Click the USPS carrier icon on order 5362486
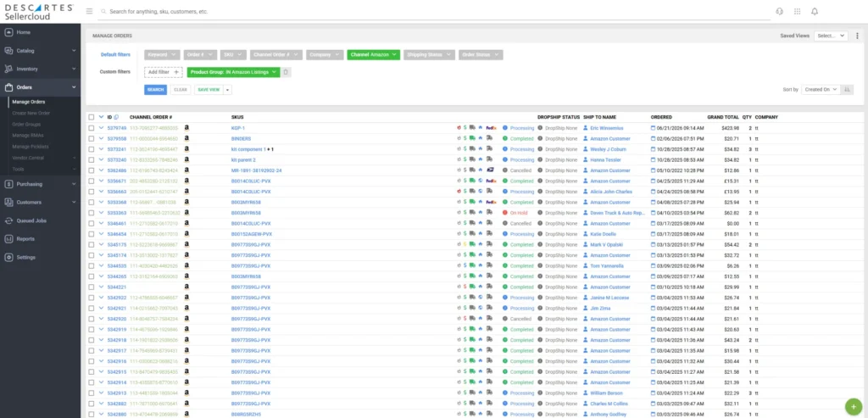 tap(490, 170)
